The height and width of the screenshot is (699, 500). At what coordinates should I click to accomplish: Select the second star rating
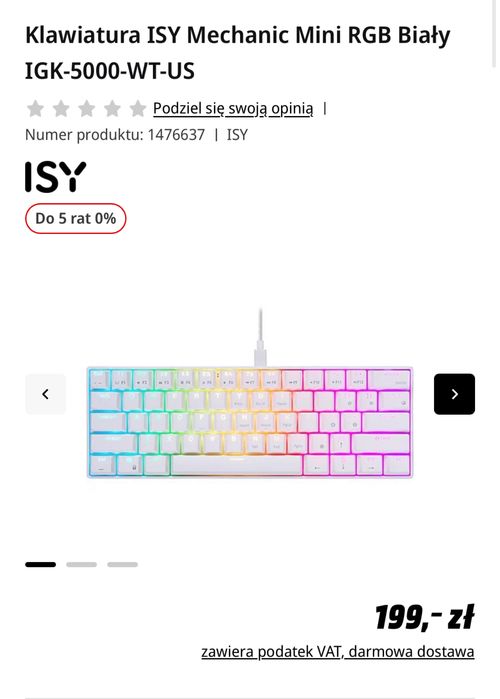(x=61, y=108)
